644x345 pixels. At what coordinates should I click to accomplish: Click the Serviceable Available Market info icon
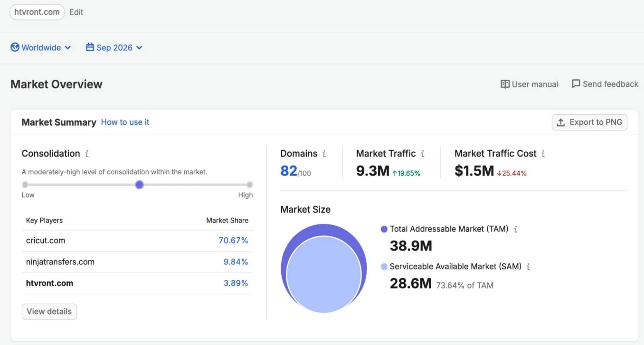tap(528, 267)
